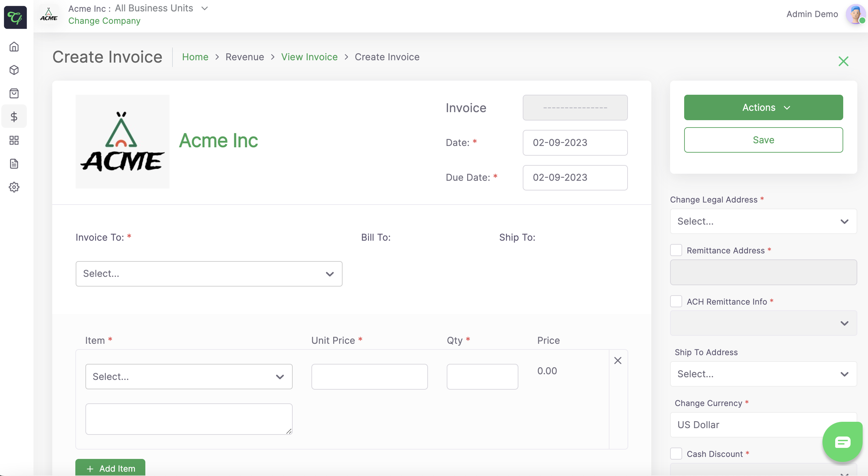
Task: Enable the Remittance Address checkbox
Action: [675, 250]
